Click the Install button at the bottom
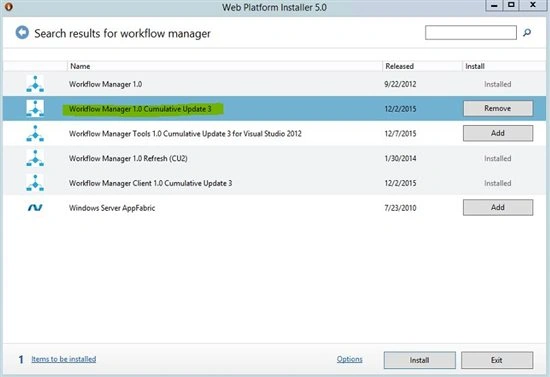 [x=420, y=360]
